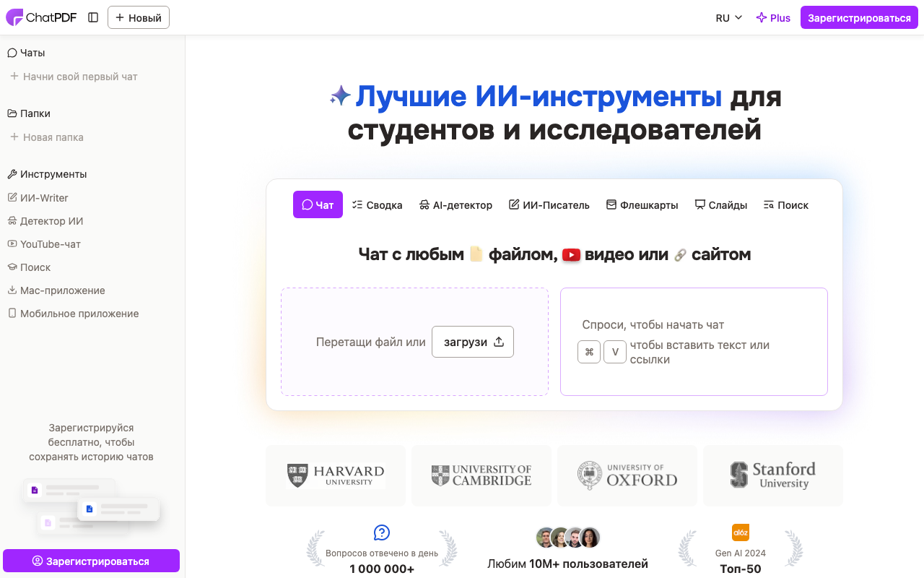Click the sparkle icon by headline

(340, 96)
